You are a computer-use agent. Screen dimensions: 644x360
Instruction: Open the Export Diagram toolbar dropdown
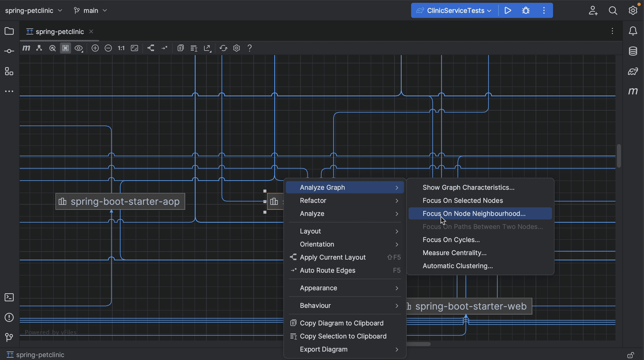point(207,48)
